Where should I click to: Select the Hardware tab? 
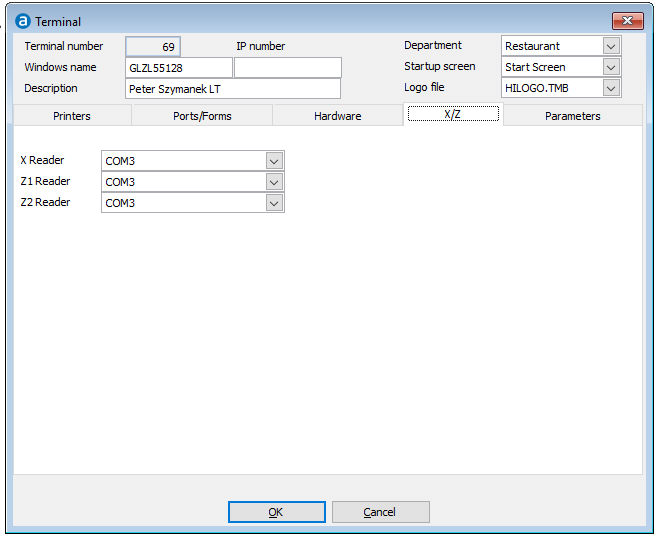click(x=337, y=116)
